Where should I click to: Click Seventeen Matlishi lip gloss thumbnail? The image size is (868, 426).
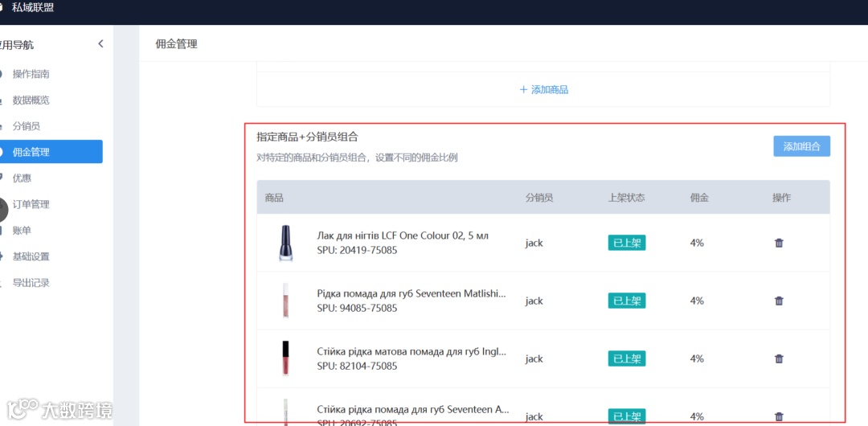point(285,301)
